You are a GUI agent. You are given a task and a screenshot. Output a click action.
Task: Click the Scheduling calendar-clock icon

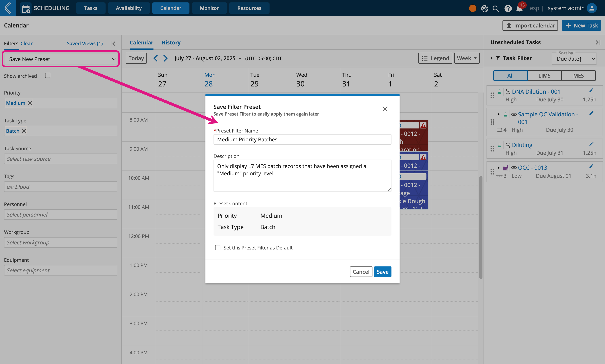[26, 8]
